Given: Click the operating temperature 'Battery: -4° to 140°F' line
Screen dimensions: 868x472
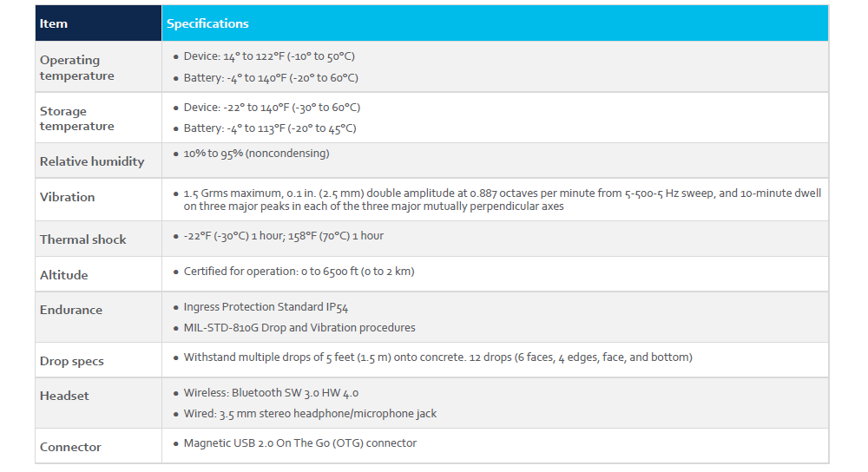Looking at the screenshot, I should (x=271, y=77).
